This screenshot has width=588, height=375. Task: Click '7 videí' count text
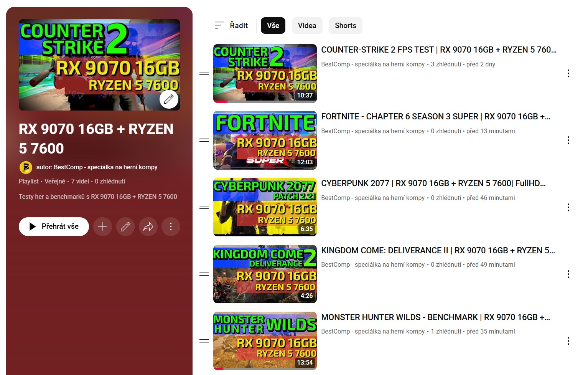[x=80, y=181]
